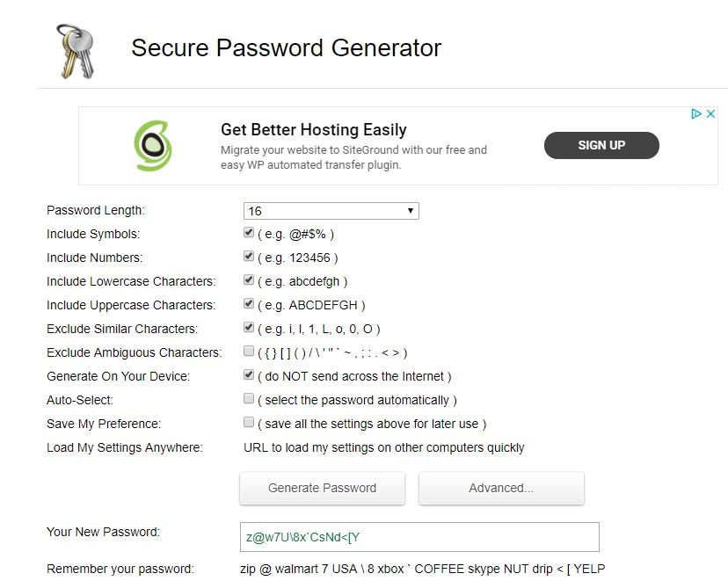Toggle Generate On Your Device checkbox
This screenshot has height=588, width=728.
point(249,376)
